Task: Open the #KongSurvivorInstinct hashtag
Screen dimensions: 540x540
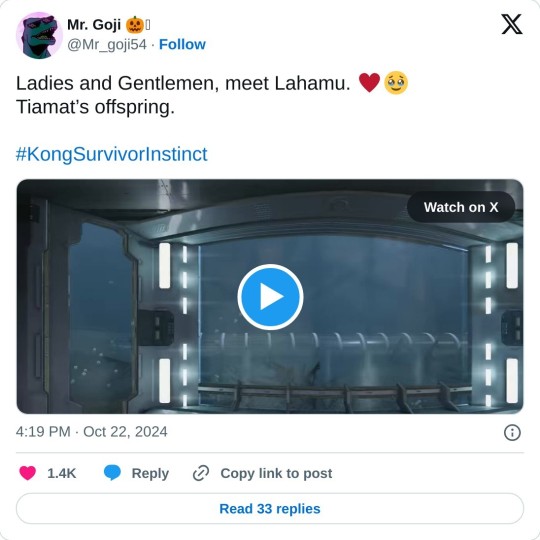Action: [112, 154]
